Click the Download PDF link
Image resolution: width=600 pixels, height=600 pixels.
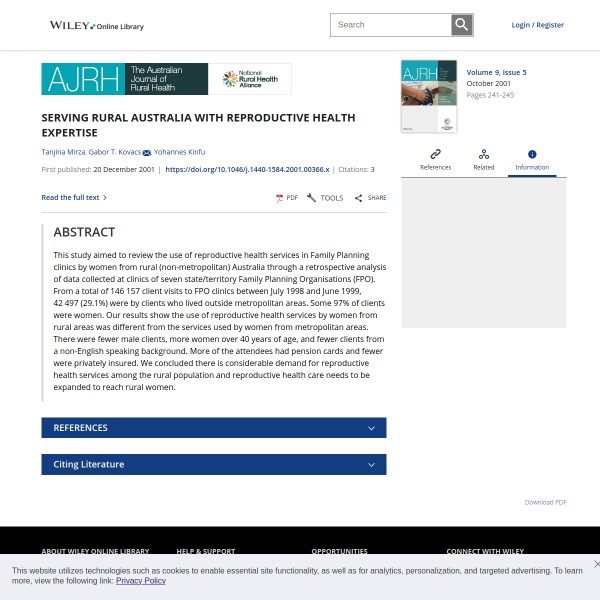pos(545,502)
